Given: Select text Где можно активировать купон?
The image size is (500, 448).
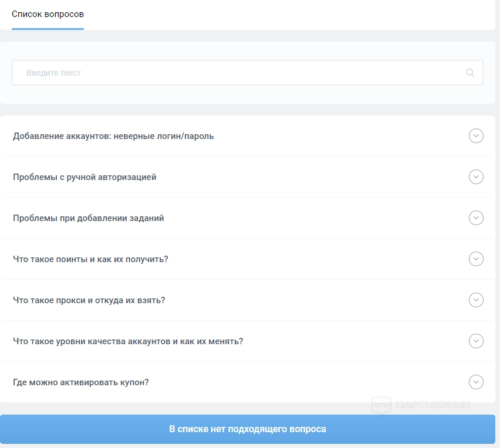Looking at the screenshot, I should tap(81, 382).
